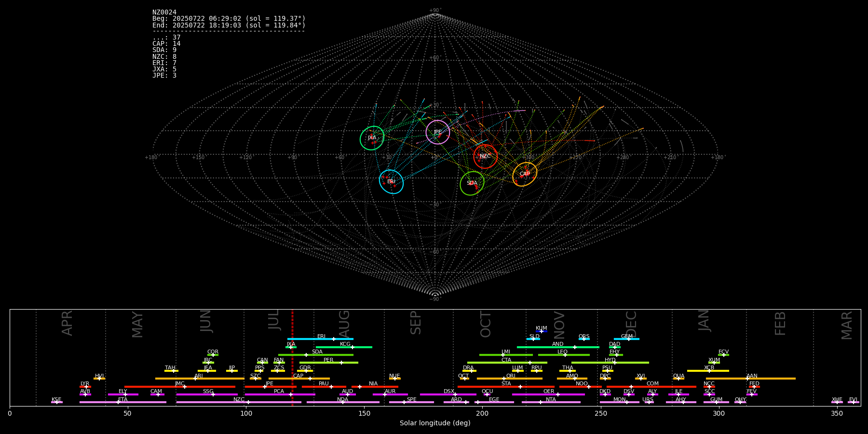Click the orange CAP radiant circle
868x434 pixels.
coord(525,174)
